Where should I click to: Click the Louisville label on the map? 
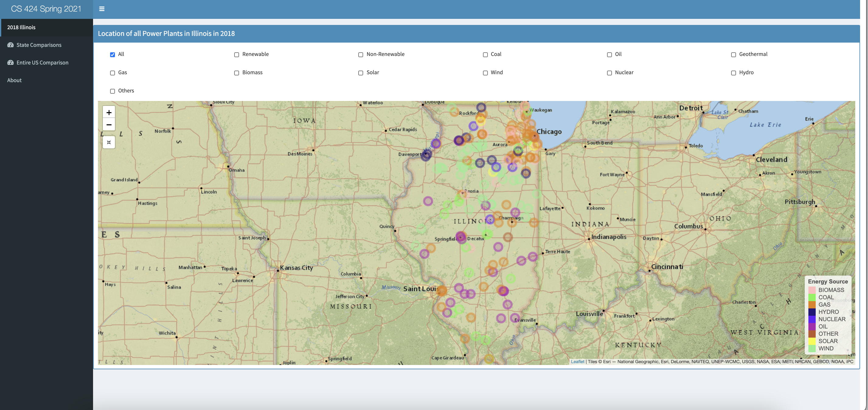pyautogui.click(x=589, y=314)
